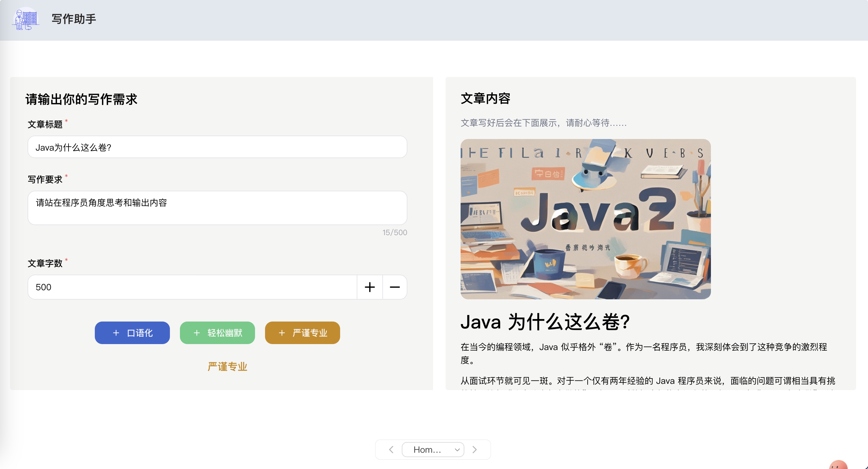Click the dropdown arrow in page selector
The image size is (868, 469).
[x=457, y=450]
